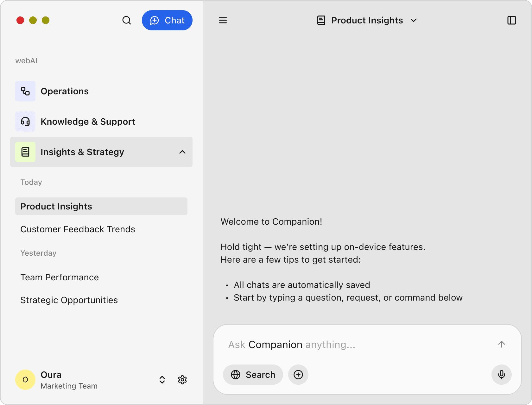Open the Strategic Opportunities conversation
This screenshot has width=532, height=405.
(x=69, y=300)
